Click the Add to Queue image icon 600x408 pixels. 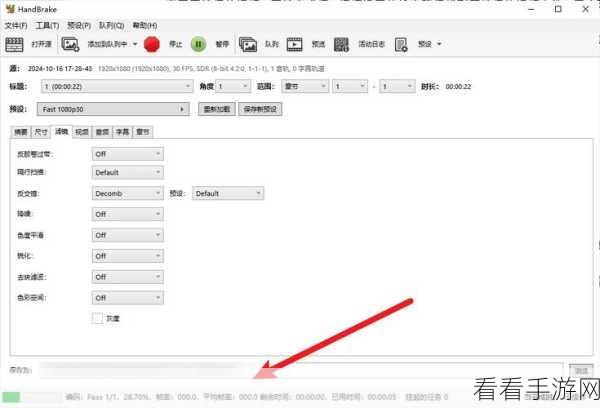(x=70, y=44)
